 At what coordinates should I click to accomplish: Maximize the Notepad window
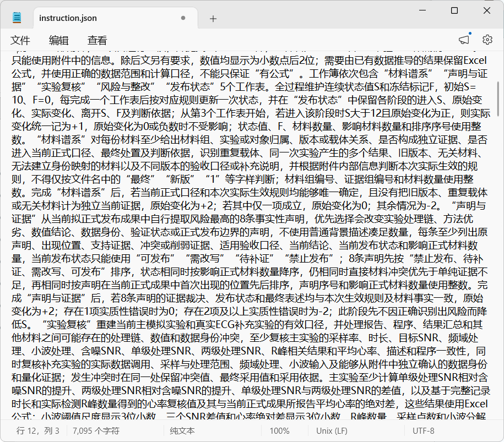coord(454,10)
